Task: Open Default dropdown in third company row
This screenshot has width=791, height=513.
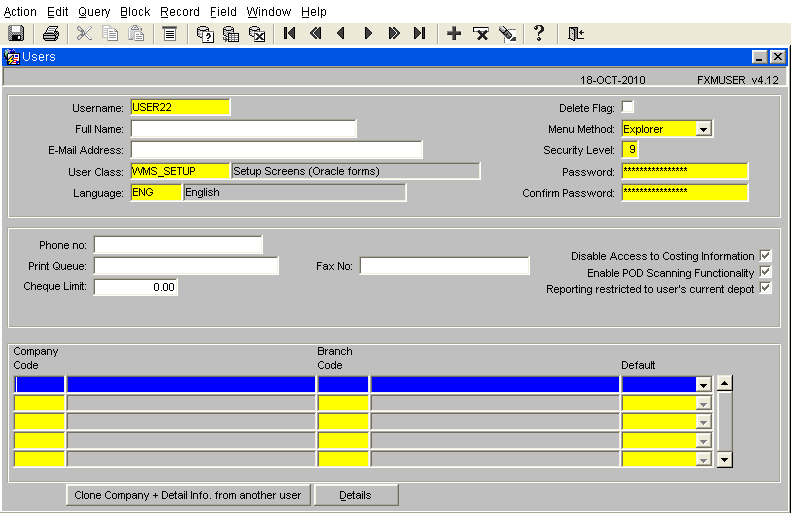Action: pyautogui.click(x=703, y=422)
